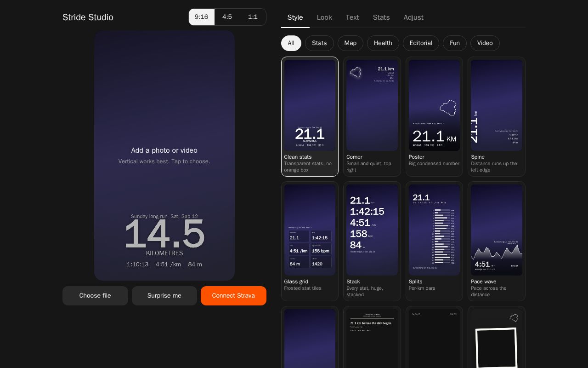
Task: Choose the Corner style card
Action: [372, 116]
